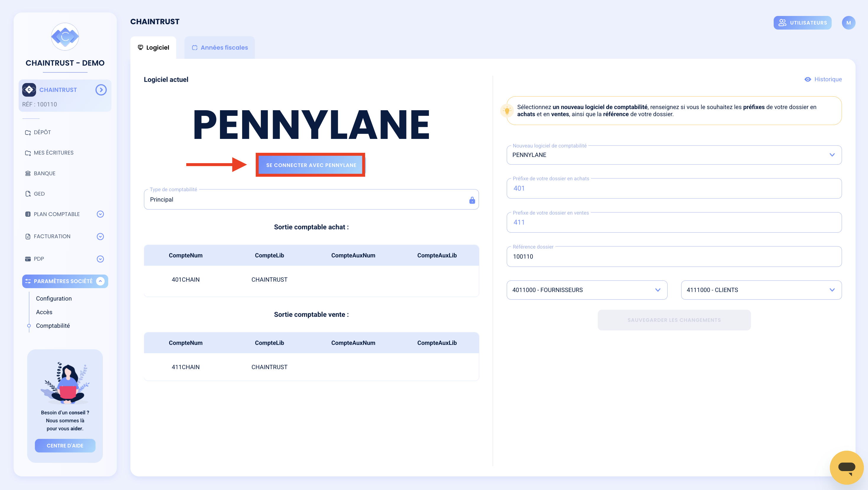Viewport: 868px width, 490px height.
Task: Click the users icon in UTILISATEURS
Action: pyautogui.click(x=783, y=22)
